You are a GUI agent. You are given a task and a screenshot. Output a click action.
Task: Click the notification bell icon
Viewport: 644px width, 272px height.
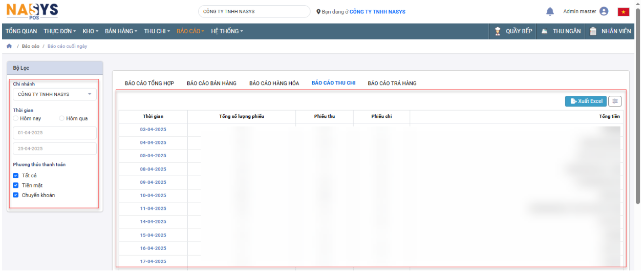[x=550, y=11]
